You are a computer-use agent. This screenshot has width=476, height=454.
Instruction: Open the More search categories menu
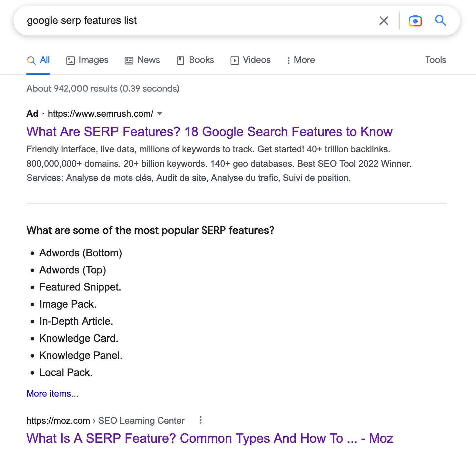coord(300,60)
